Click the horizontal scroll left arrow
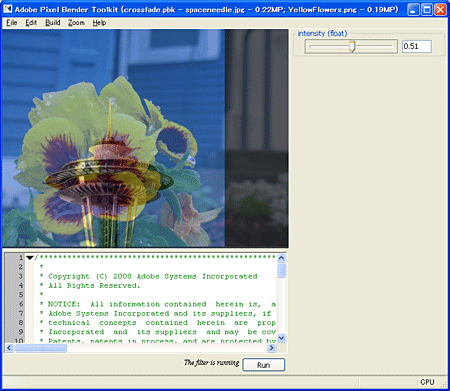Screen dimensions: 450x391 pyautogui.click(x=9, y=348)
